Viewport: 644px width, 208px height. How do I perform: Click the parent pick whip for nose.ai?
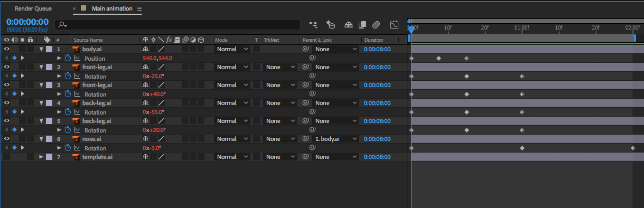tap(305, 139)
